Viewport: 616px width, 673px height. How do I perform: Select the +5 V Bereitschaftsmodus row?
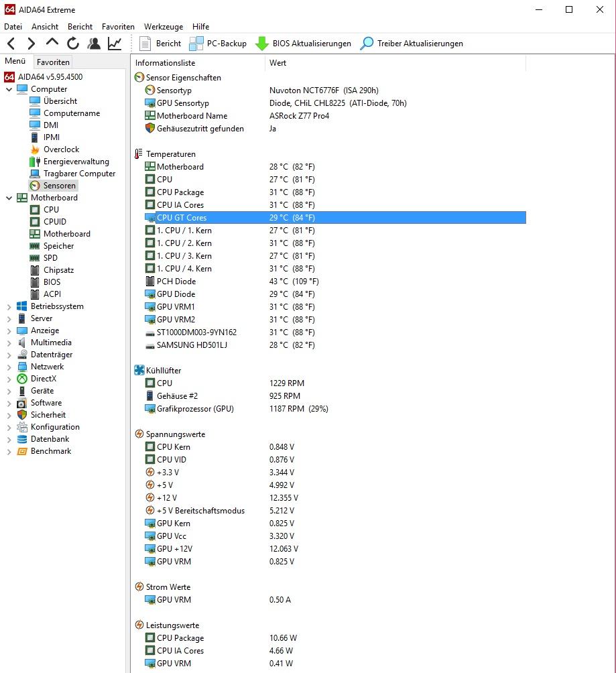click(x=335, y=511)
